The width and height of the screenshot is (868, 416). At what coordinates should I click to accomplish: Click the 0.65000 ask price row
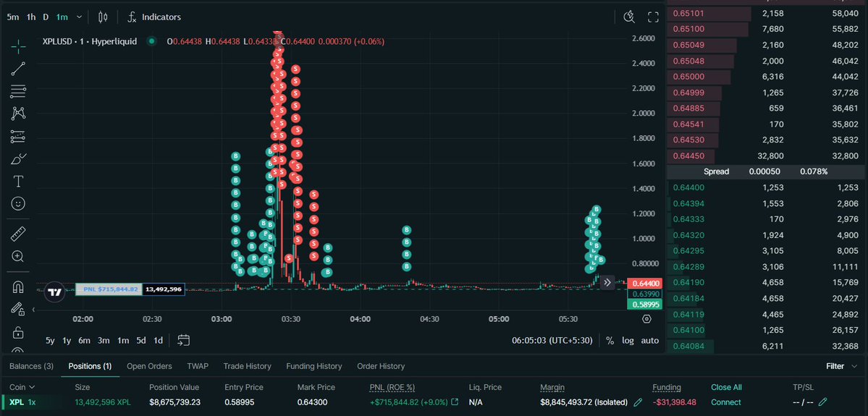[766, 77]
